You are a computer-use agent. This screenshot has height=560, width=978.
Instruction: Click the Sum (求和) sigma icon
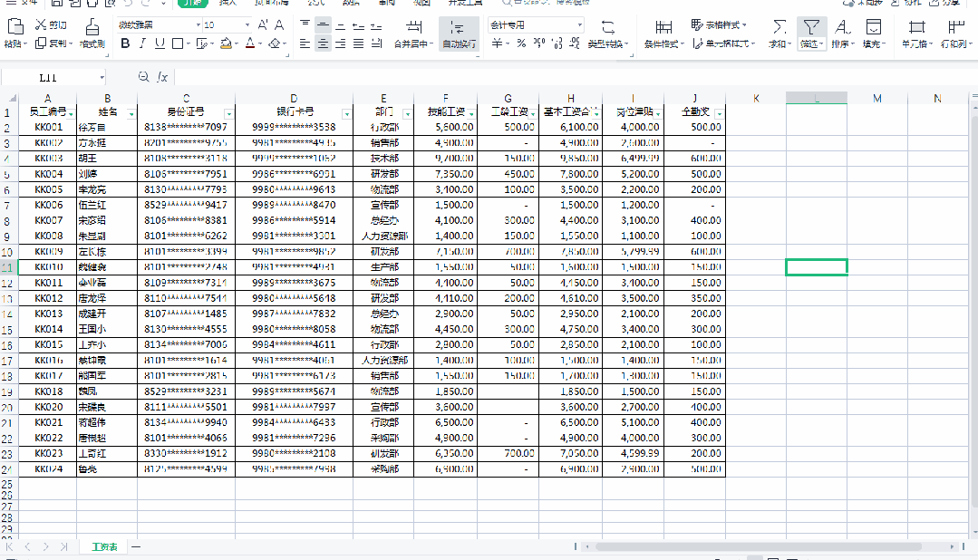click(779, 26)
